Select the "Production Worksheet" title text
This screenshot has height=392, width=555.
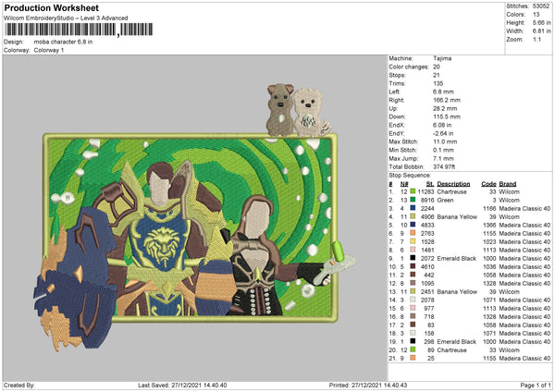click(51, 7)
